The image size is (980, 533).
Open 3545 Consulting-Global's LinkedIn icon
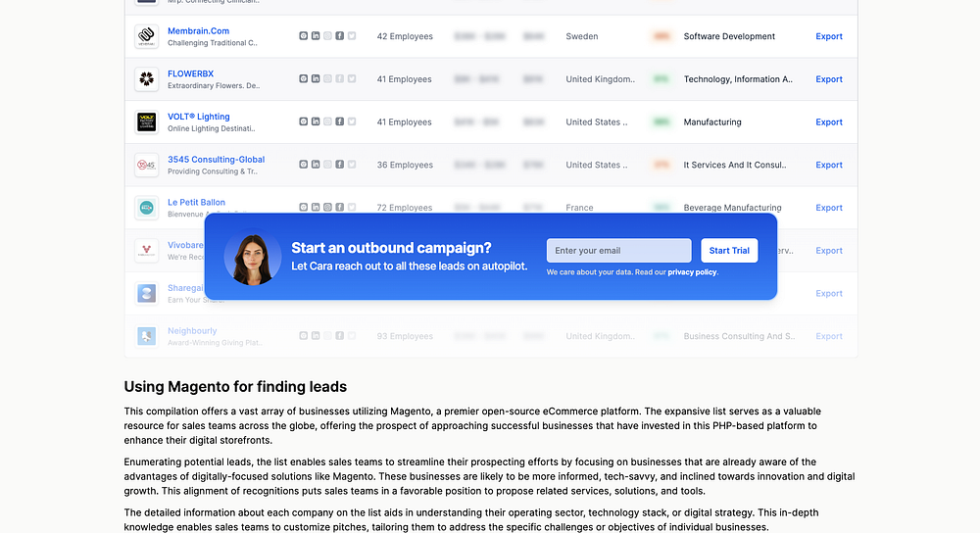[316, 165]
